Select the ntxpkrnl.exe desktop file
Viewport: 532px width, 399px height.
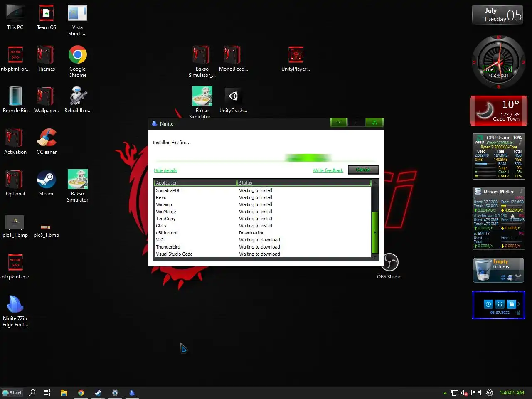15,266
